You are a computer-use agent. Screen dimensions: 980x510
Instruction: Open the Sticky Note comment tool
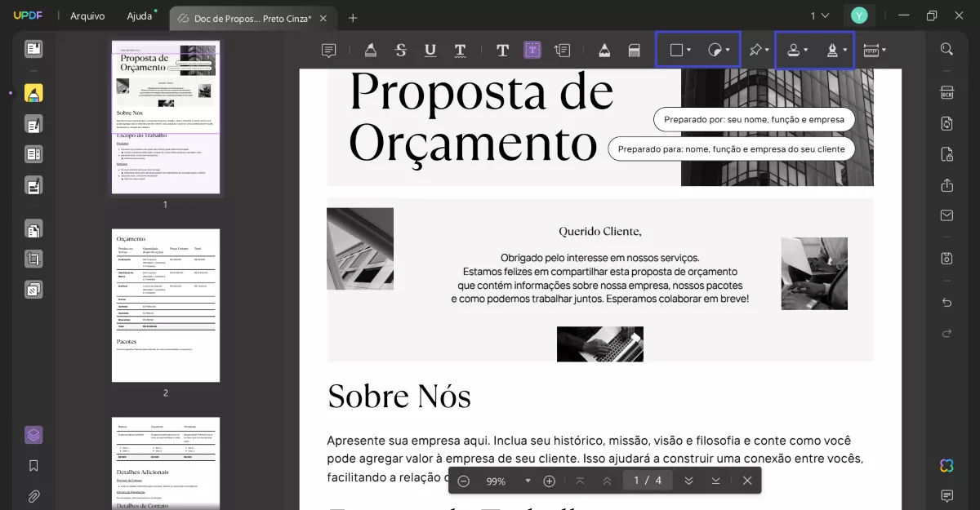coord(328,50)
